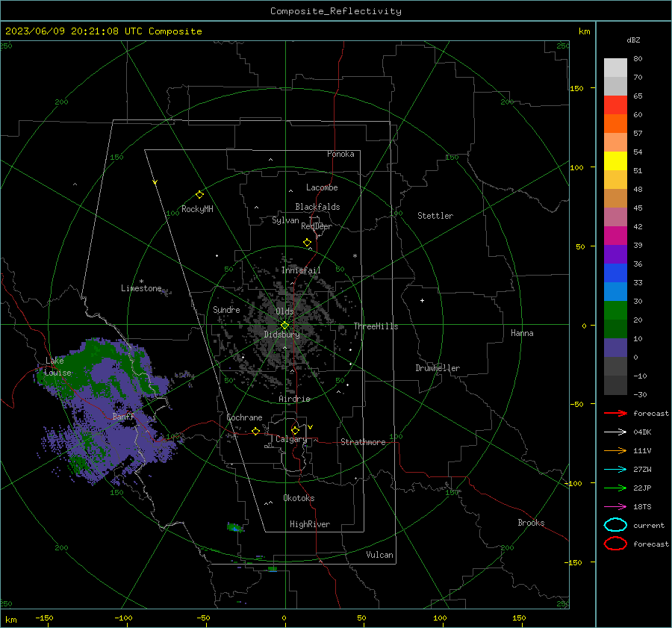Click the Lacombe label

click(x=322, y=187)
